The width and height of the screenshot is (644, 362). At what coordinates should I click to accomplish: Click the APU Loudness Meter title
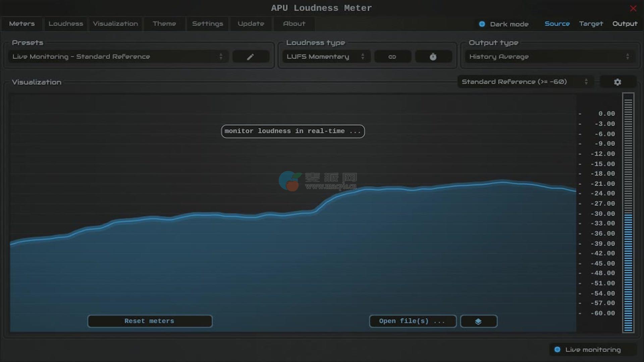(x=321, y=8)
